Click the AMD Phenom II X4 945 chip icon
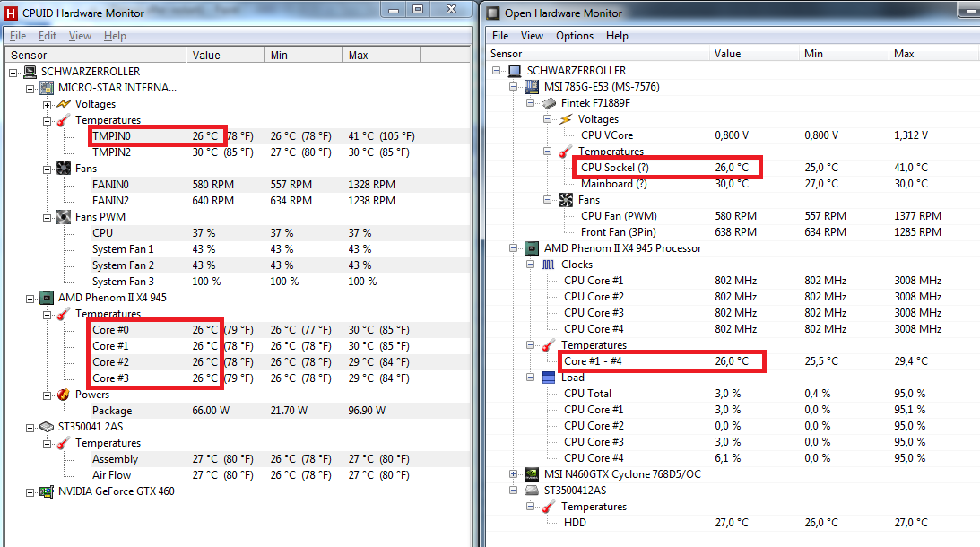 (47, 298)
